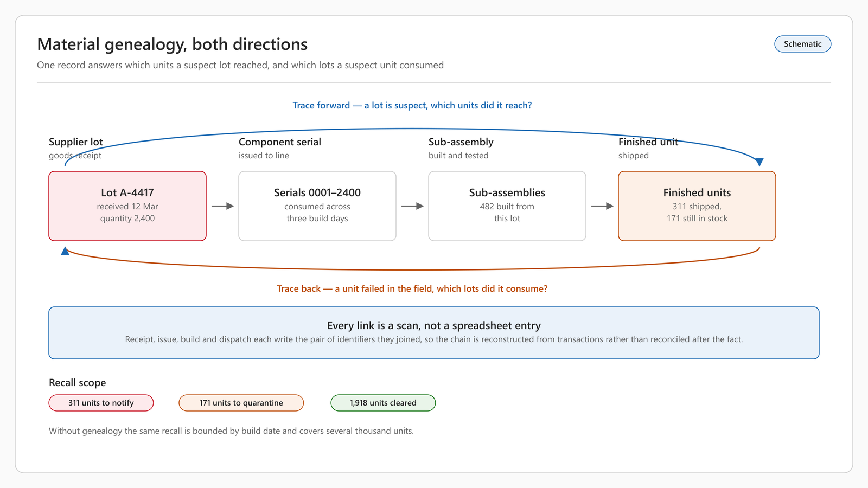Image resolution: width=868 pixels, height=488 pixels.
Task: Click 'Every link is a scan' heading
Action: pyautogui.click(x=434, y=325)
